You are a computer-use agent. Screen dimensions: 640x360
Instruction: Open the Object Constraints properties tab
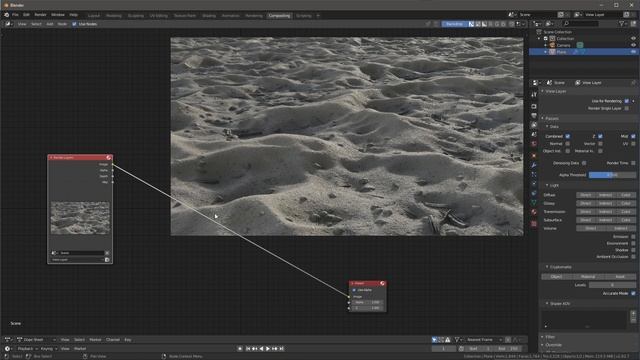(x=534, y=193)
